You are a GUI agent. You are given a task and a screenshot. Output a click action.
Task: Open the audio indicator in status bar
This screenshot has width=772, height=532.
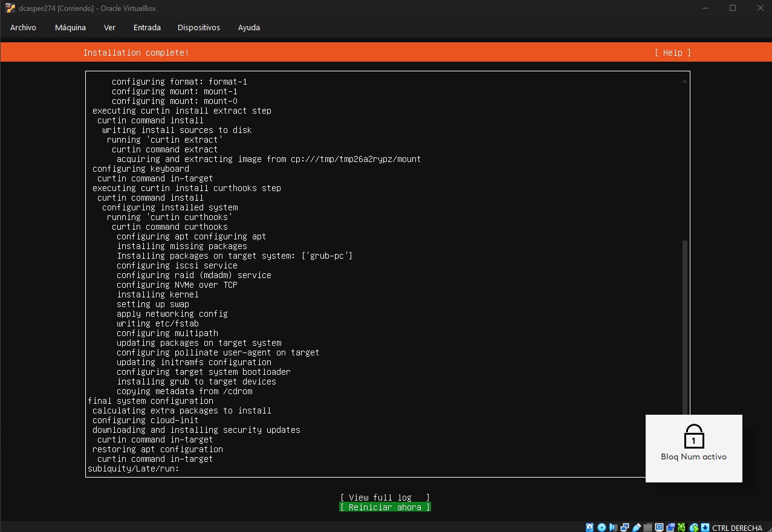[613, 527]
